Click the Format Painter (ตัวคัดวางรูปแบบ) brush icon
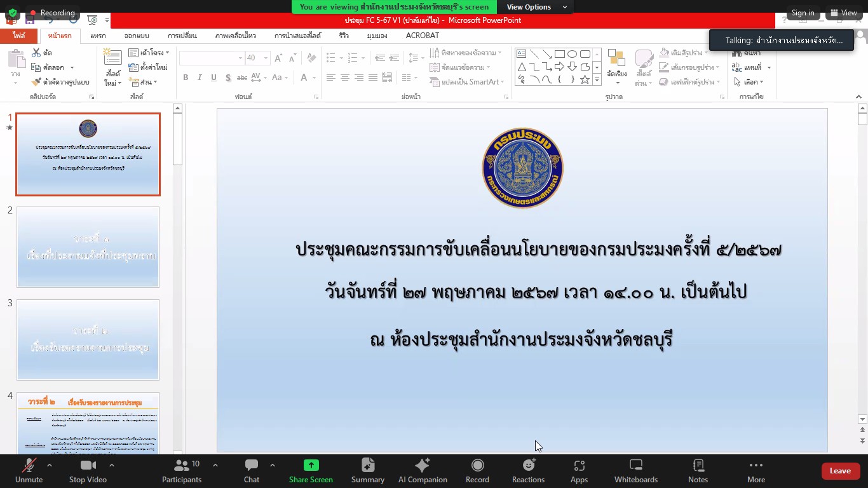 tap(36, 82)
